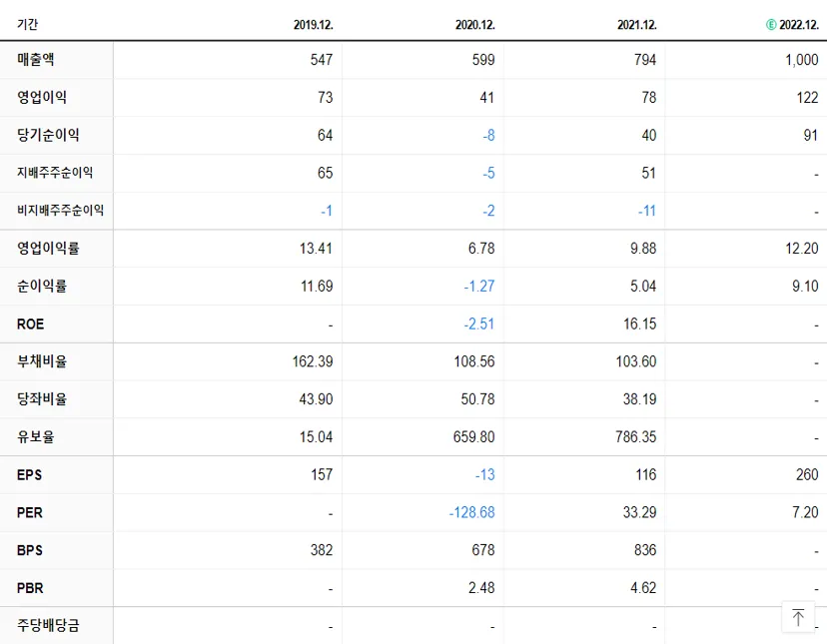This screenshot has height=644, width=827.
Task: Click the blue -2.51 ROE value
Action: tap(479, 323)
